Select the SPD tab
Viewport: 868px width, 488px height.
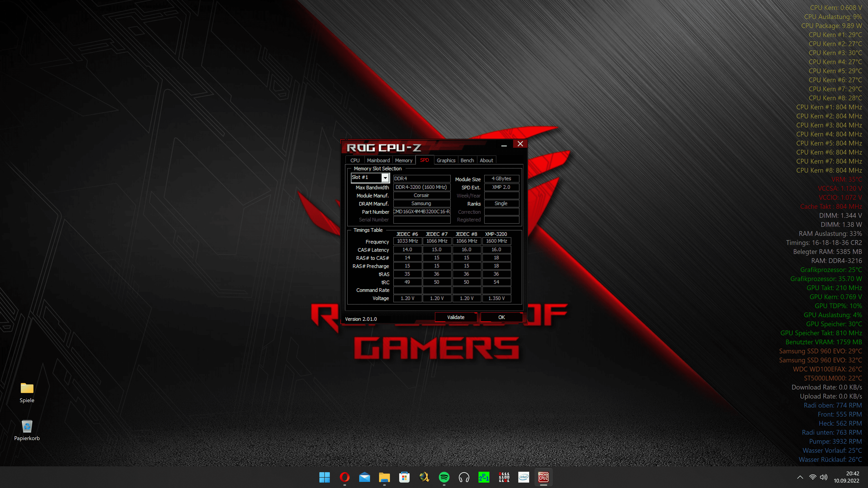424,160
